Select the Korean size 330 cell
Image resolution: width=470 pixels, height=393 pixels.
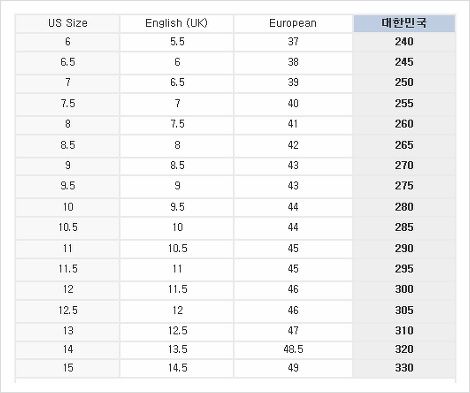[404, 368]
